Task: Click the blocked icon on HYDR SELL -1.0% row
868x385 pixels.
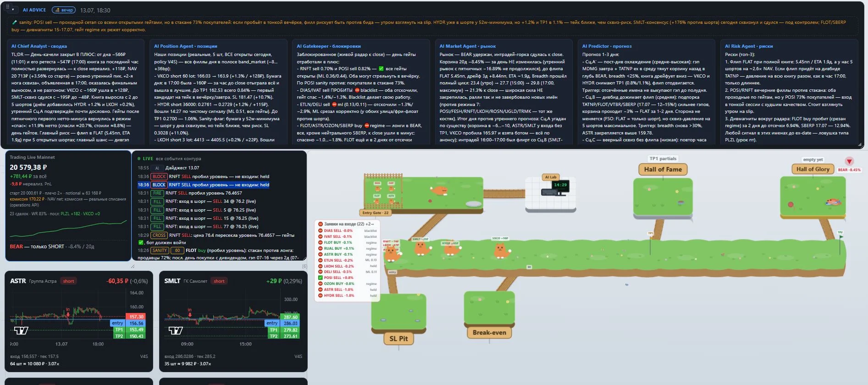Action: tap(320, 296)
